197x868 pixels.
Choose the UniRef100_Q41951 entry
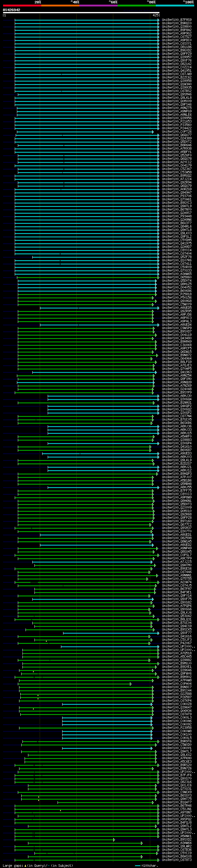177,71
